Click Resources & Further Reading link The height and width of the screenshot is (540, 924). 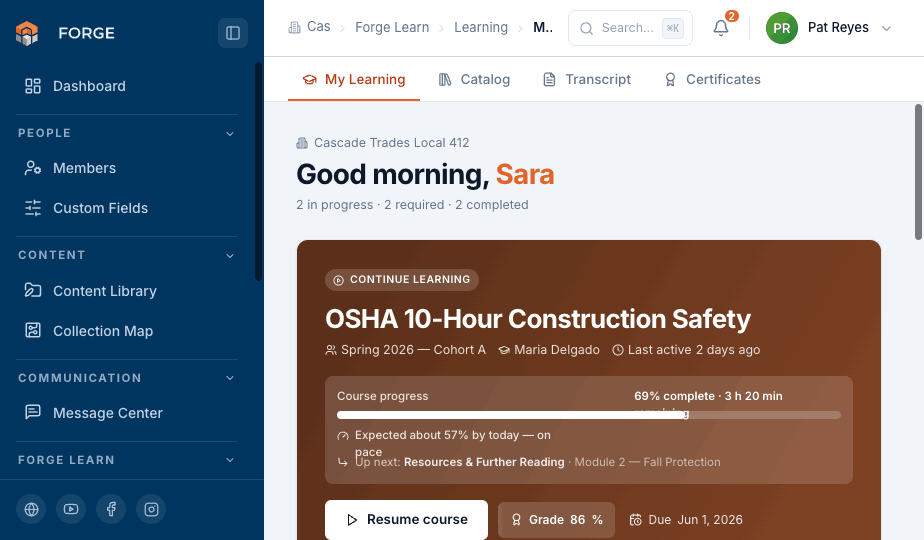(484, 462)
